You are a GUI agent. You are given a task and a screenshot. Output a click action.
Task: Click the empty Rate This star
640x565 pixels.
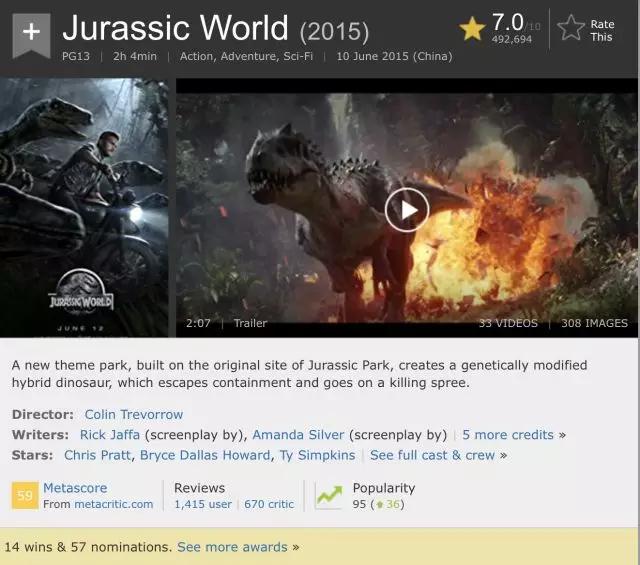[571, 28]
